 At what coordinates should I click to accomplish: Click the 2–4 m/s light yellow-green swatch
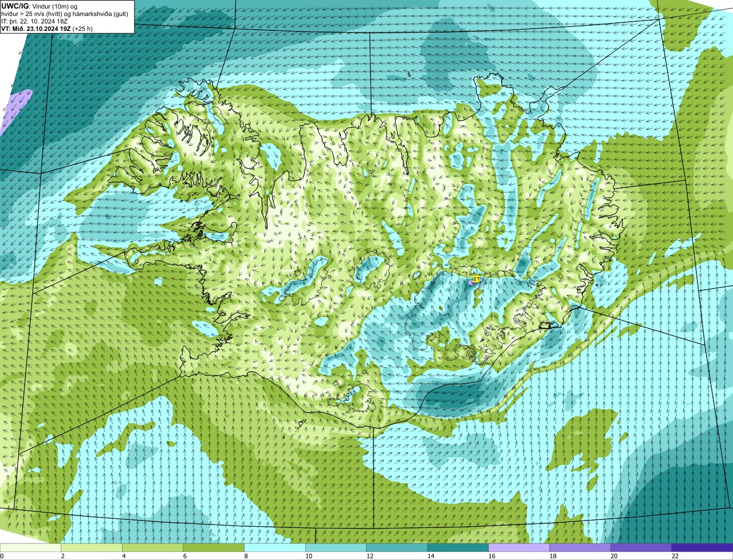[92, 547]
